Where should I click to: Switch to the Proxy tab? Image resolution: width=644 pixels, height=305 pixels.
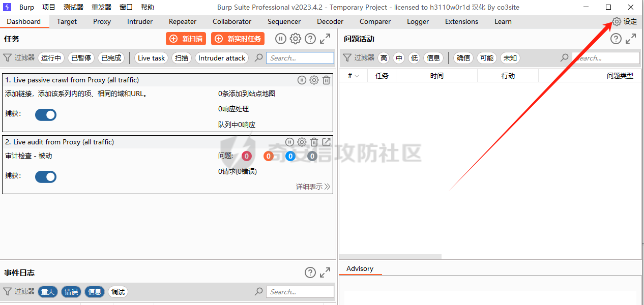[x=102, y=21]
